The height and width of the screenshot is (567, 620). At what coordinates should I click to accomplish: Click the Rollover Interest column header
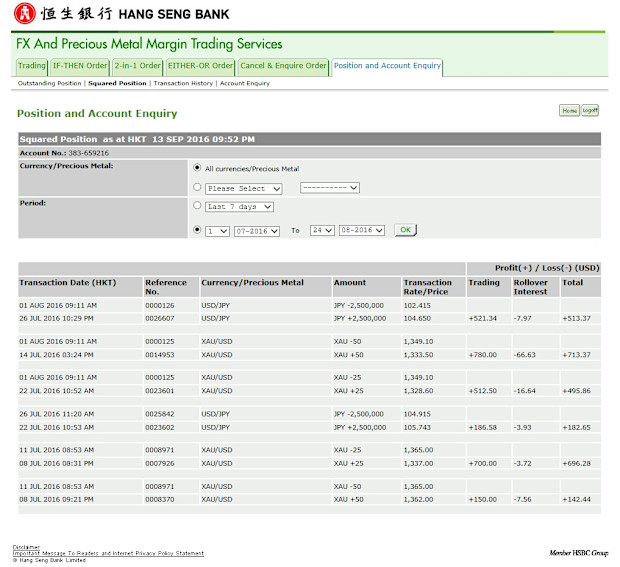coord(531,287)
